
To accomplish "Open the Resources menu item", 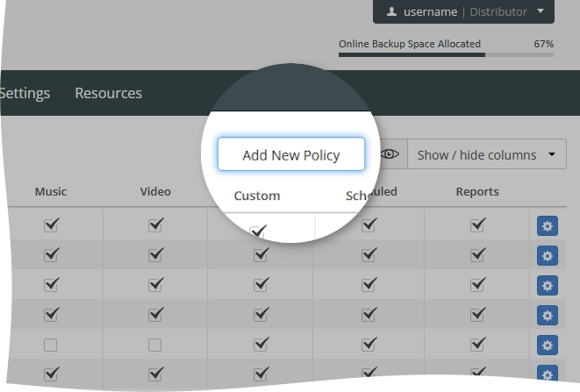I will pyautogui.click(x=109, y=93).
